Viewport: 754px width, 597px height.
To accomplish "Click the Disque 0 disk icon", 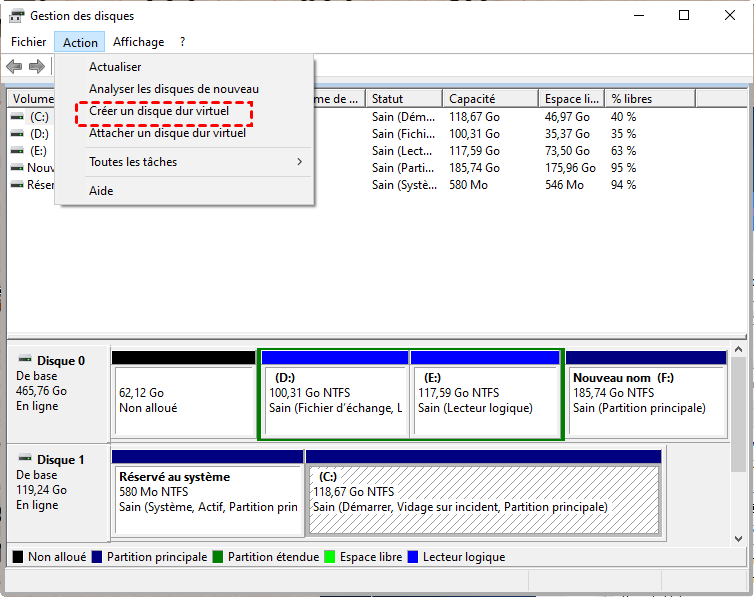I will 25,359.
